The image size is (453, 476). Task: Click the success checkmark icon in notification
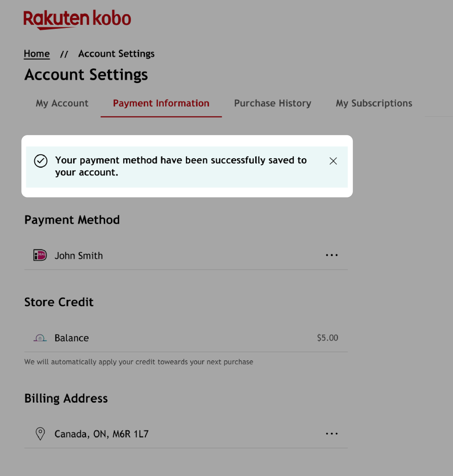[40, 161]
